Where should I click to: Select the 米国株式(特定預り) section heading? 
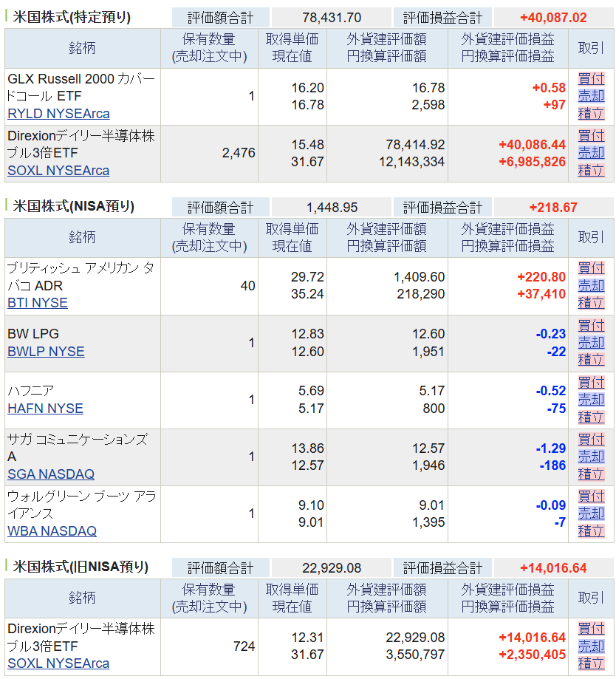(72, 17)
